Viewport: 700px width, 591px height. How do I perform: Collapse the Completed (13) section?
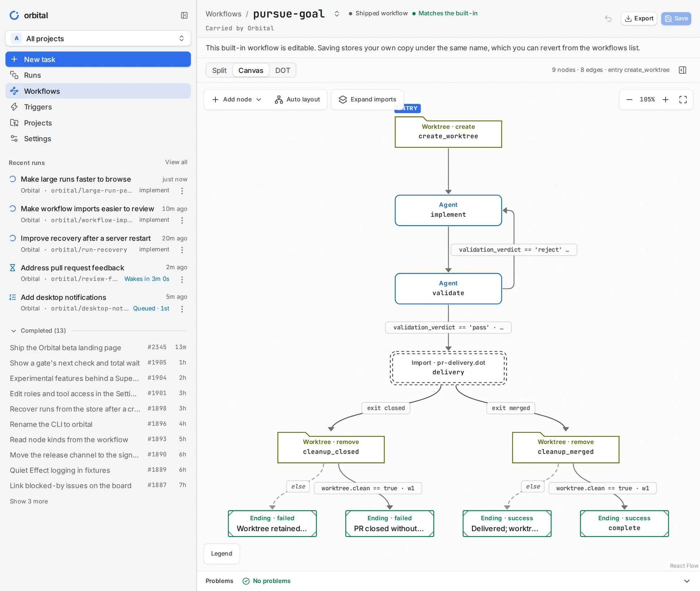tap(13, 331)
